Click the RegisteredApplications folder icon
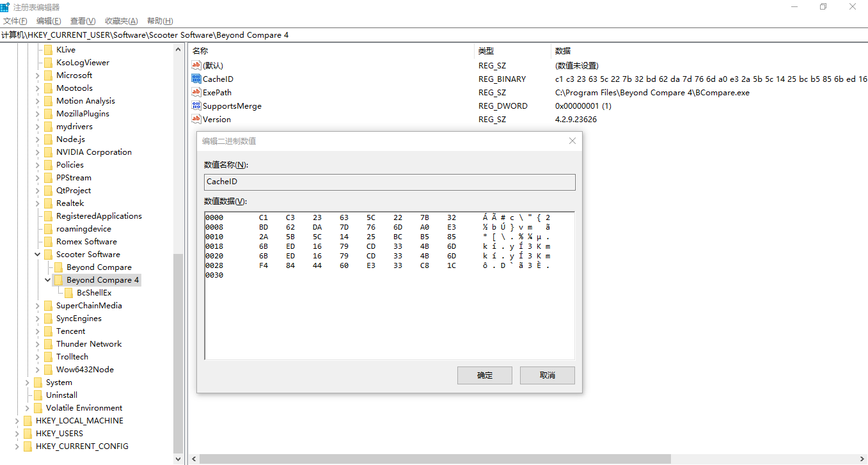The height and width of the screenshot is (465, 868). (x=49, y=216)
